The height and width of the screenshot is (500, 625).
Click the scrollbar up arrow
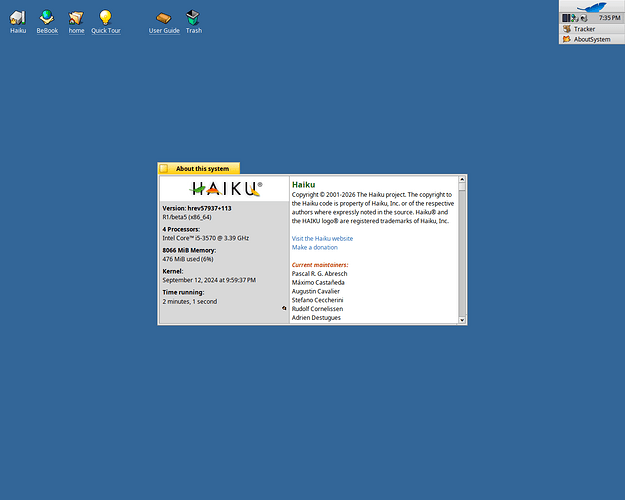(x=462, y=179)
